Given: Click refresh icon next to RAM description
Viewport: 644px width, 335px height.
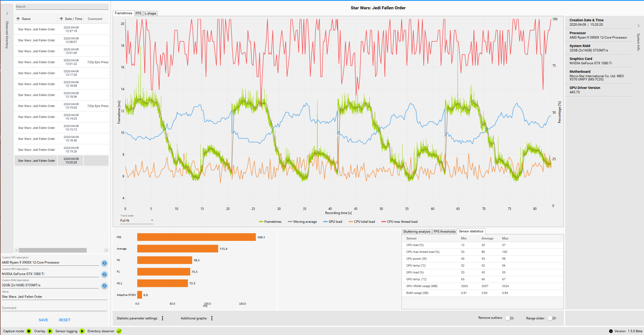Looking at the screenshot, I should pos(104,286).
